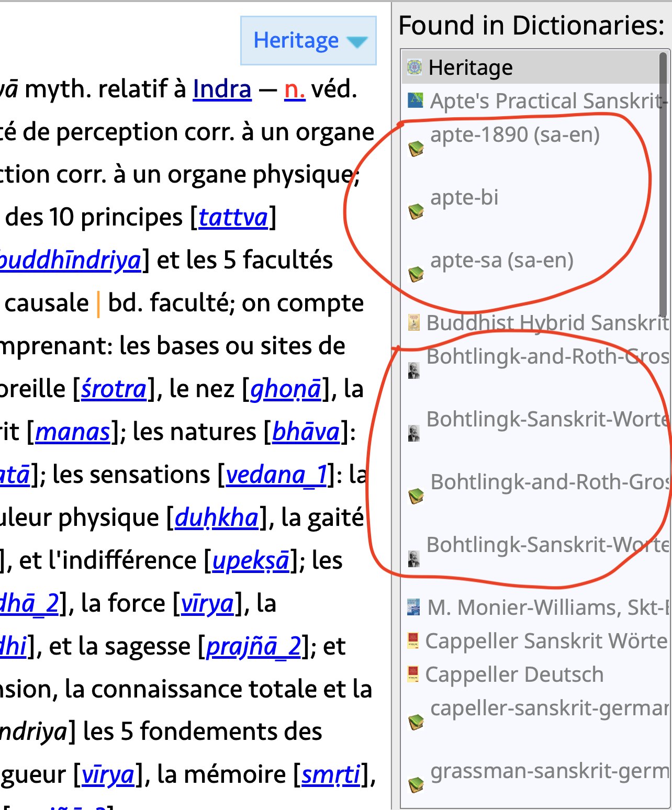Open the tattva link
The image size is (672, 810).
tap(233, 217)
